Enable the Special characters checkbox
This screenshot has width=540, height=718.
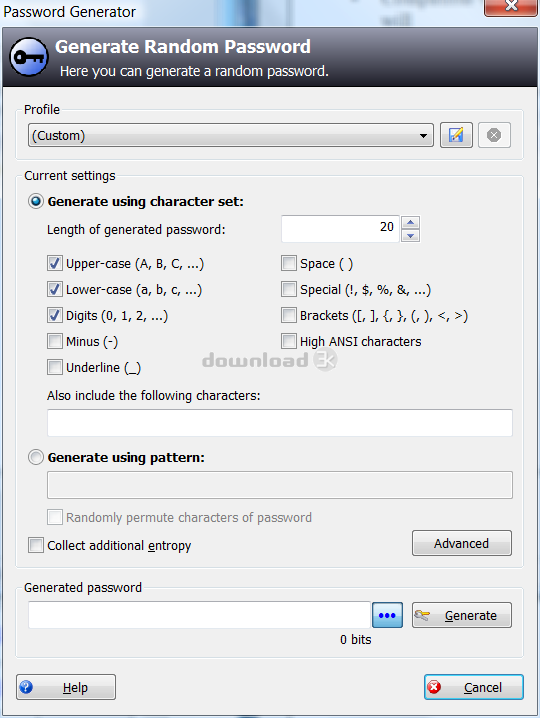(289, 289)
